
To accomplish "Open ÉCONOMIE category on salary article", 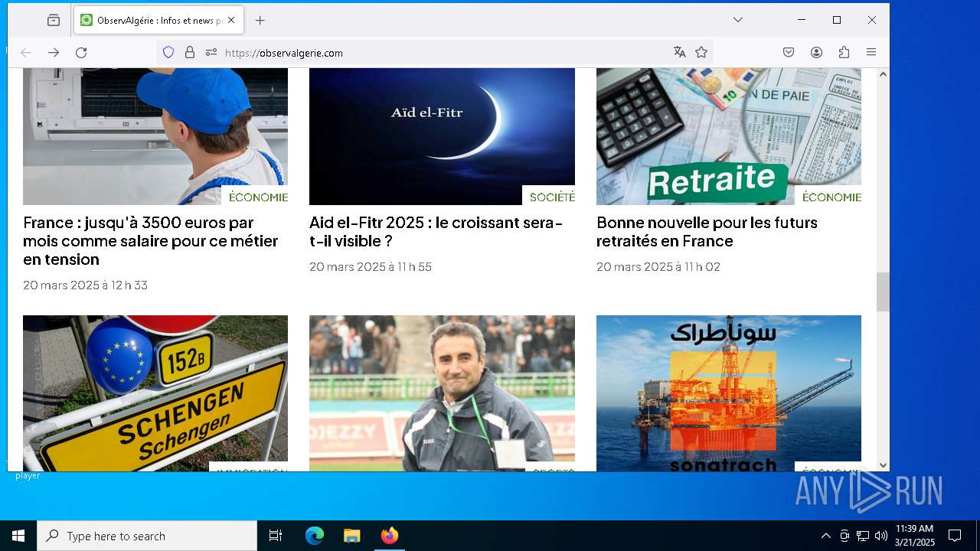I will pyautogui.click(x=258, y=197).
